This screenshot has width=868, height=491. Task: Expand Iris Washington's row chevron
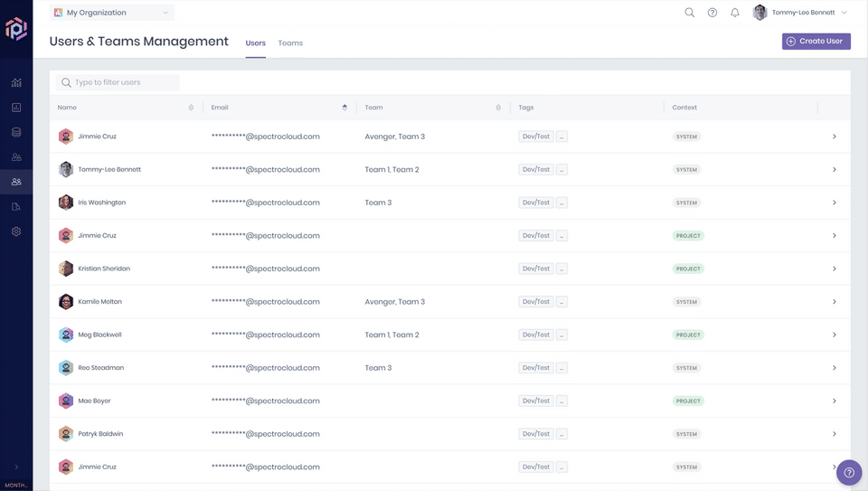coord(835,203)
